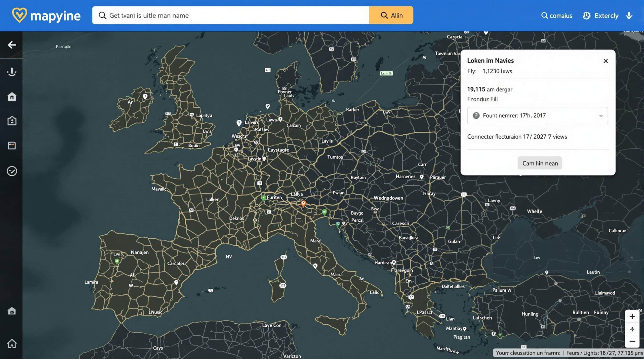This screenshot has height=359, width=644.
Task: Click the mapyine heart logo
Action: (x=19, y=15)
